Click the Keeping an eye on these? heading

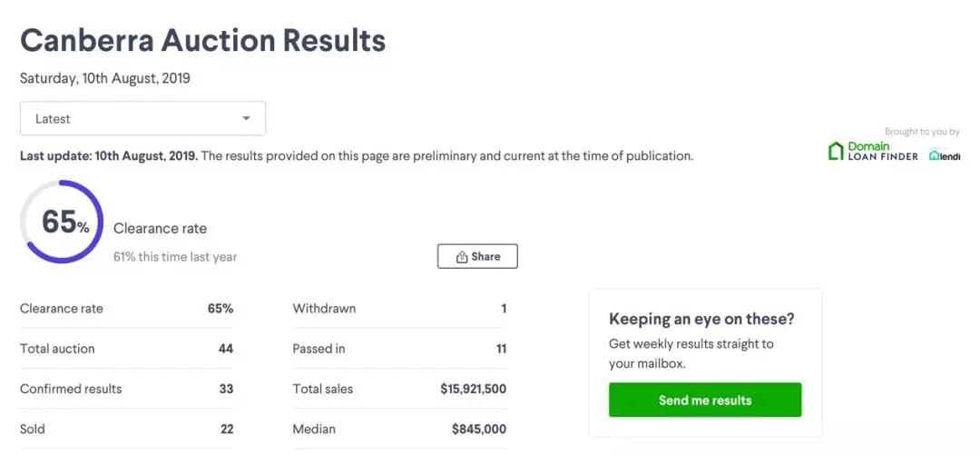pos(701,319)
